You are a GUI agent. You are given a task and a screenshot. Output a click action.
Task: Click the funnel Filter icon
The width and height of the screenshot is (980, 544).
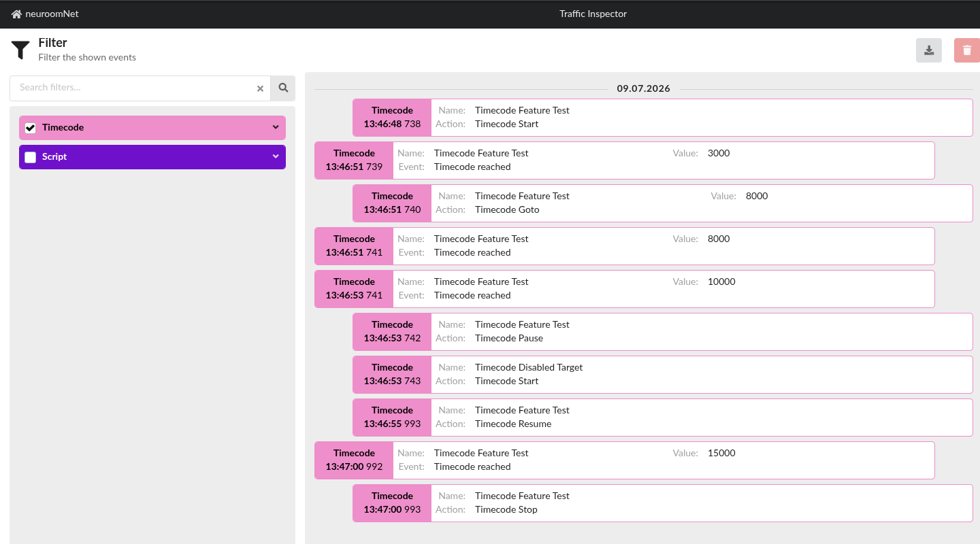pos(20,50)
